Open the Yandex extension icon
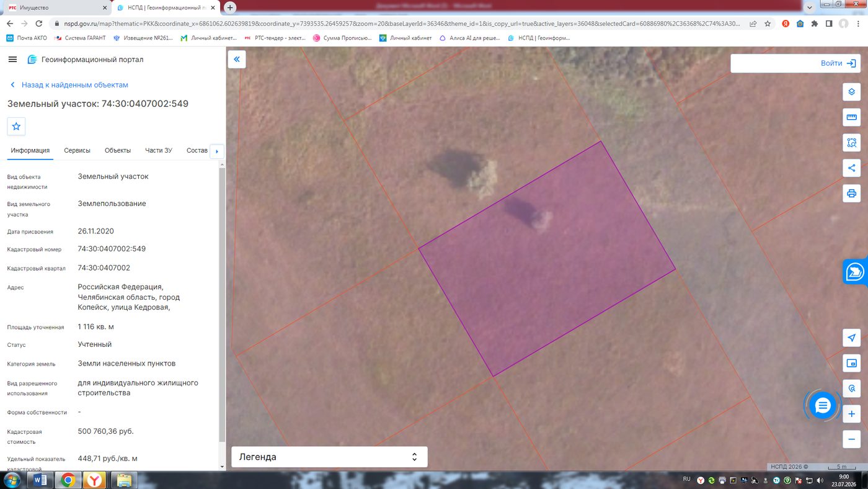This screenshot has width=868, height=489. point(785,24)
